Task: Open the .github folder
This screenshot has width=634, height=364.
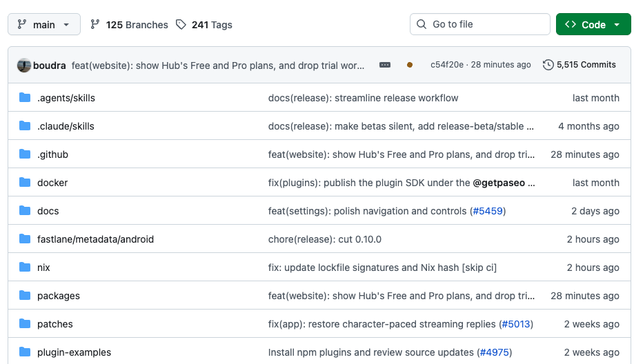Action: (52, 154)
